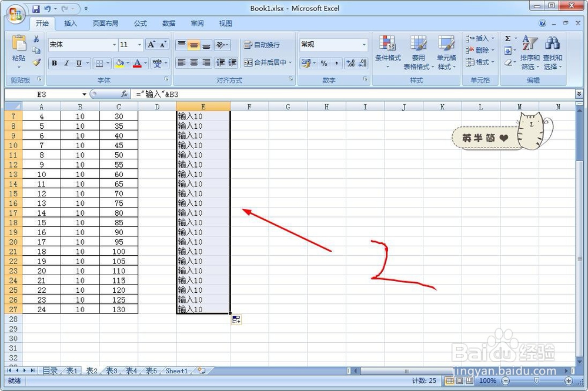
Task: Open Conditional Formatting 条件格式 menu
Action: 387,52
